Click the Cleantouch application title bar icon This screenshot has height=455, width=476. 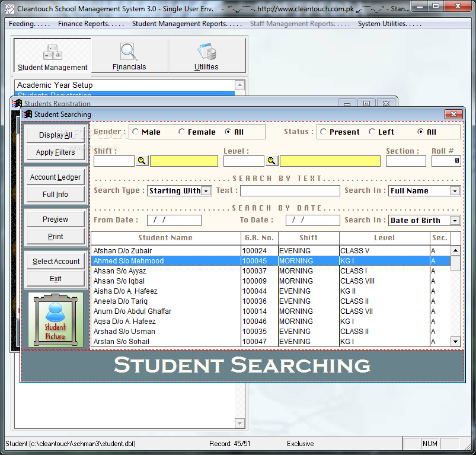9,9
